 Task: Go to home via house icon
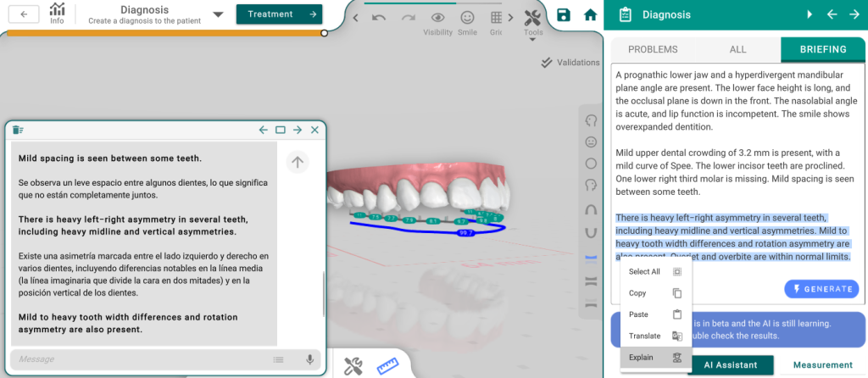tap(590, 15)
